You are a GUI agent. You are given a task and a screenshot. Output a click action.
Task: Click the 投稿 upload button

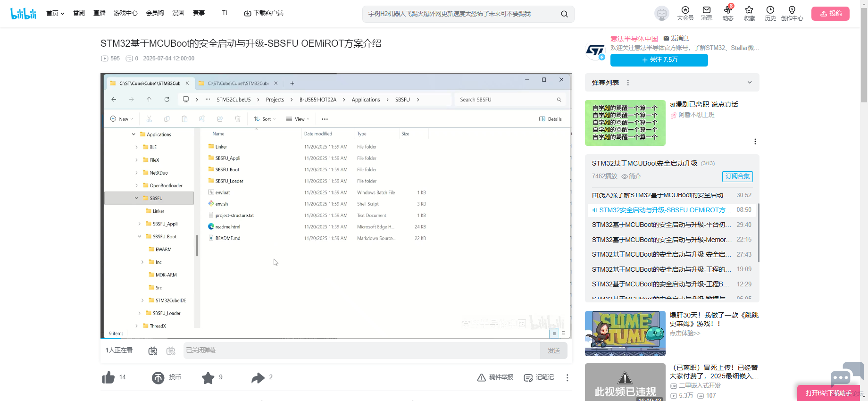point(830,14)
